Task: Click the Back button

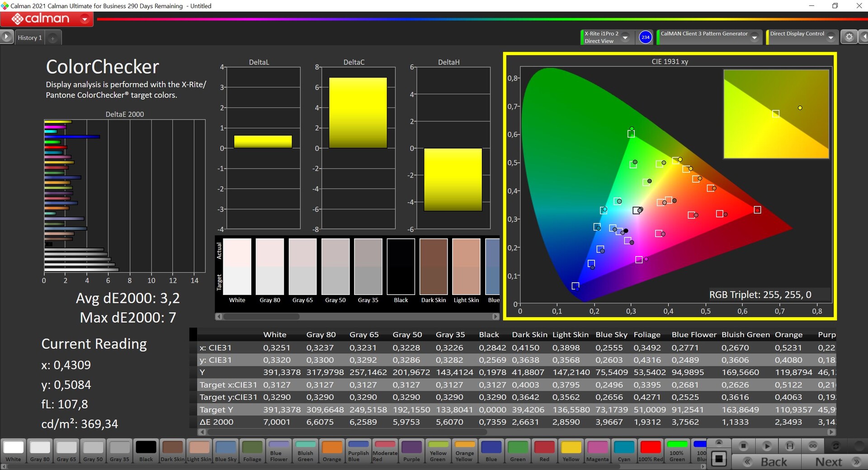Action: click(x=767, y=462)
